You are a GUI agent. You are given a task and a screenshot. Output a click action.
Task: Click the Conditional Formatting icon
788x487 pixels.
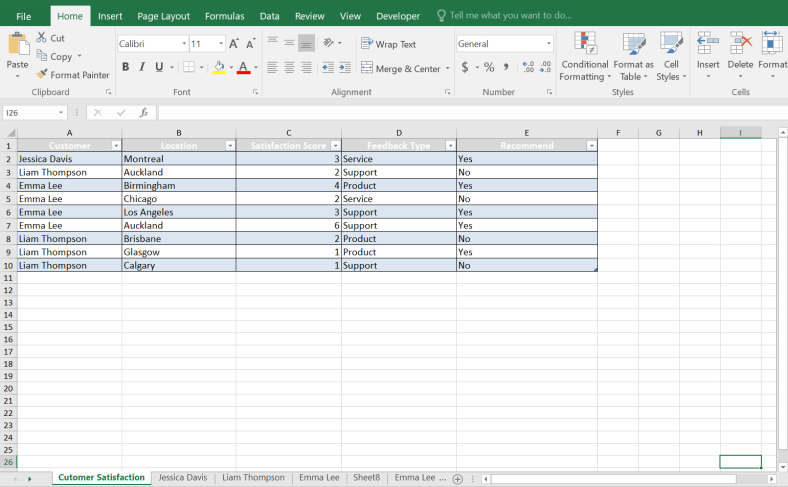(x=585, y=44)
